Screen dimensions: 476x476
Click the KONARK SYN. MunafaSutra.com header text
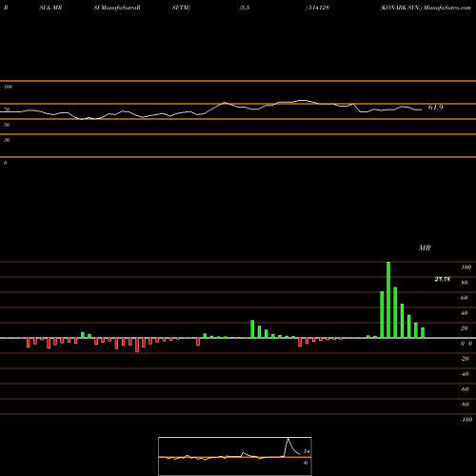(426, 8)
